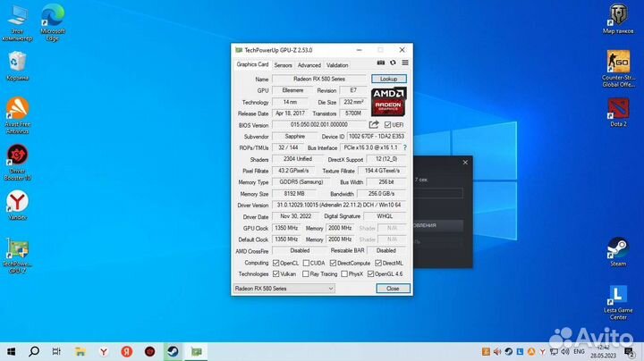Click the Lookup button
644x361 pixels.
pyautogui.click(x=388, y=79)
